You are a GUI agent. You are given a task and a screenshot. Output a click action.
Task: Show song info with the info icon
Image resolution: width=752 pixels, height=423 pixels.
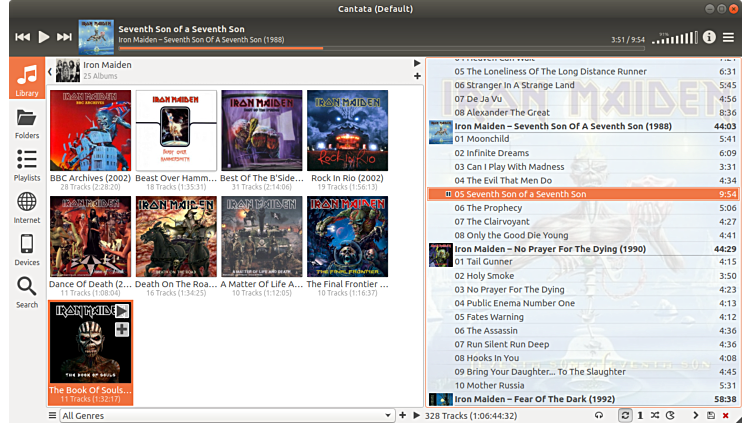[710, 37]
